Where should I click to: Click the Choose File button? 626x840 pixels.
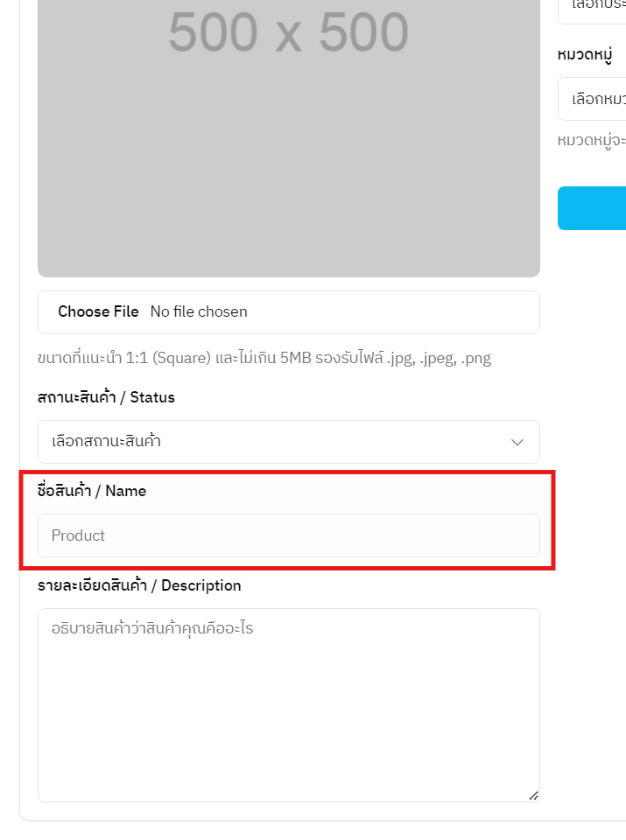coord(98,311)
